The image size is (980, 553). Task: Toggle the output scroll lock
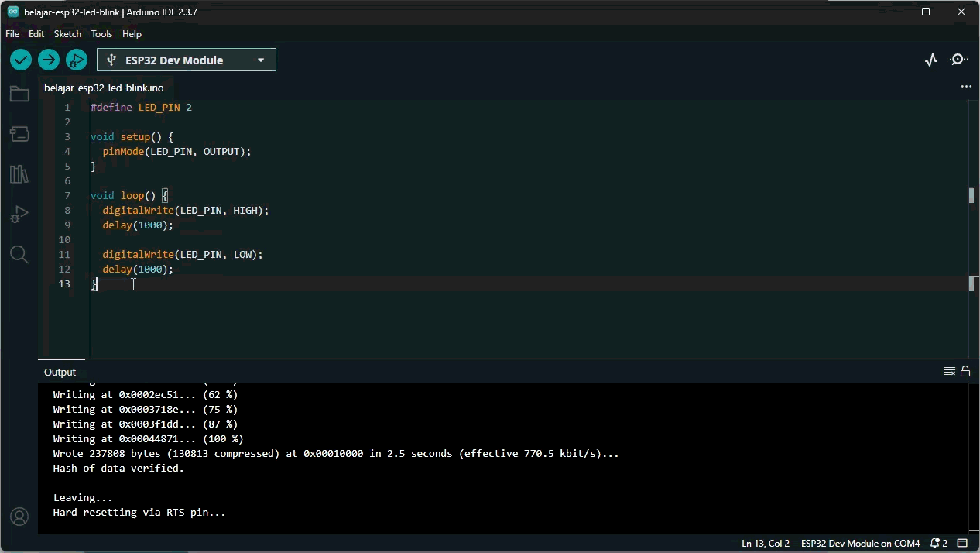click(965, 372)
